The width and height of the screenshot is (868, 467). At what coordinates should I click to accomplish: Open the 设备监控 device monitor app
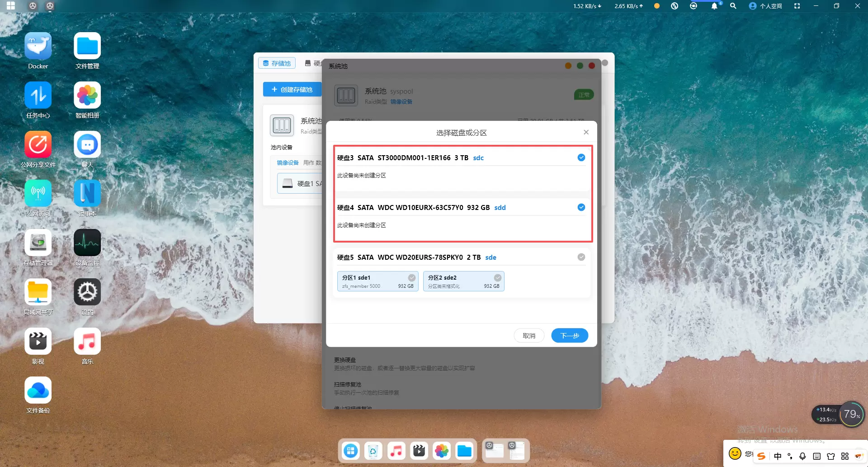(x=87, y=243)
